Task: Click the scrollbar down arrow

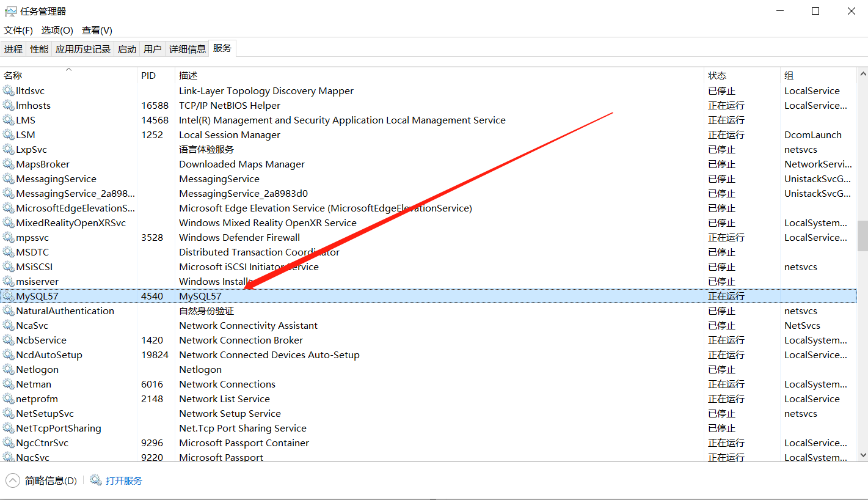Action: [x=863, y=455]
